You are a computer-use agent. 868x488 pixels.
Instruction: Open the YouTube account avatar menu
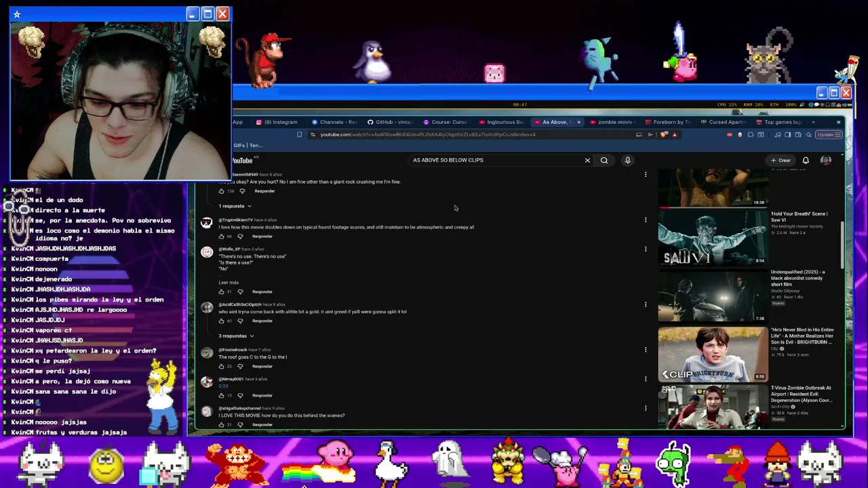(x=825, y=161)
